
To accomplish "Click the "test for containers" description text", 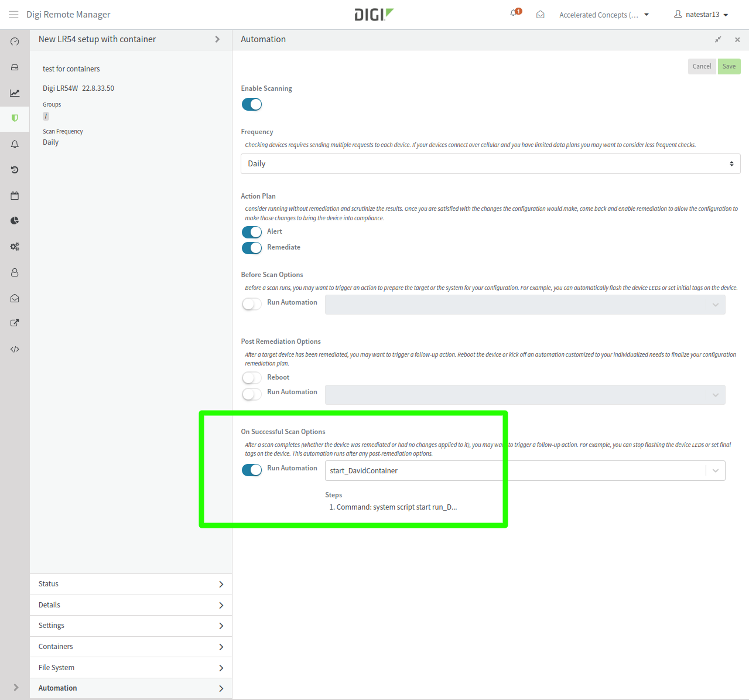I will pos(71,69).
